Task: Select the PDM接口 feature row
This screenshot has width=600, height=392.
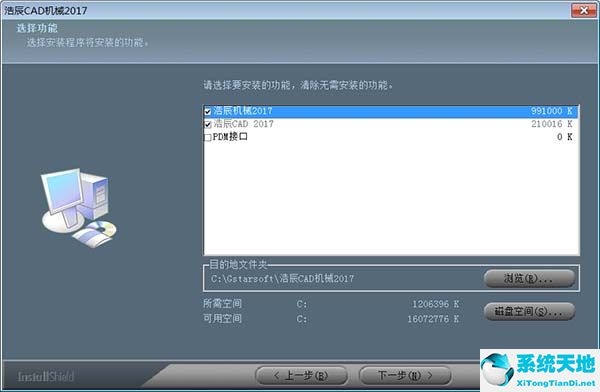Action: (x=391, y=137)
